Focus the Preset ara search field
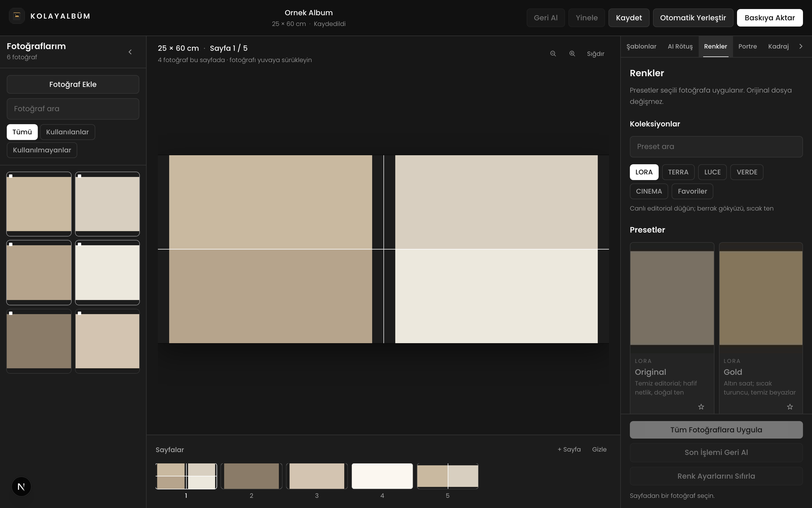Image resolution: width=812 pixels, height=508 pixels. click(x=716, y=146)
